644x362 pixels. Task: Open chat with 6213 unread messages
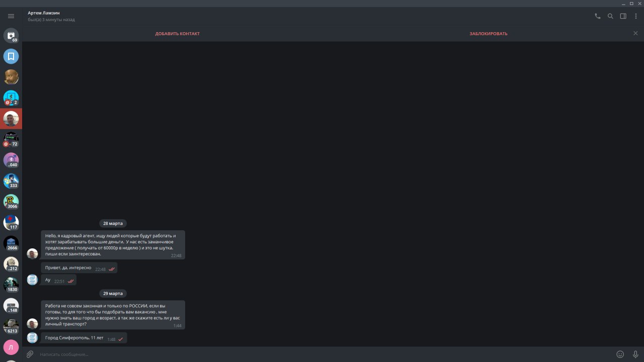(11, 326)
